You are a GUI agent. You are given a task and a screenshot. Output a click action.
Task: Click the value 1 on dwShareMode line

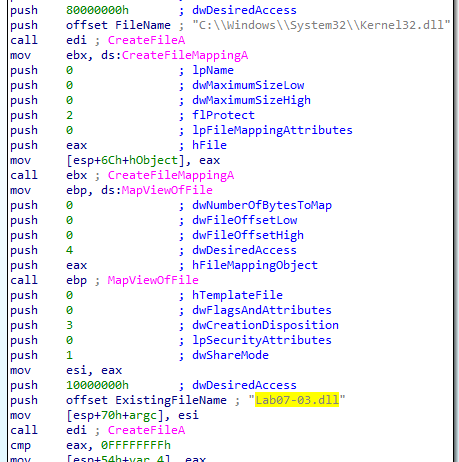click(x=69, y=355)
